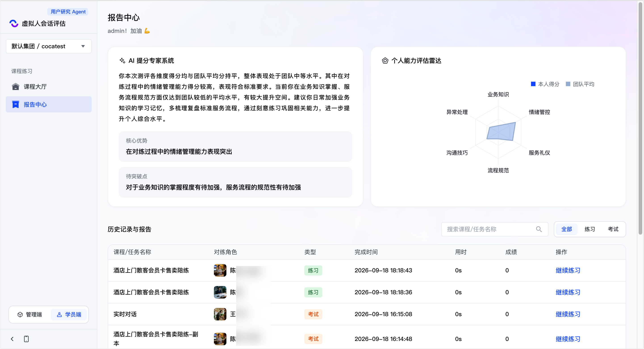Screen dimensions: 644x349
Task: Switch to 学员端 mode
Action: click(x=69, y=315)
